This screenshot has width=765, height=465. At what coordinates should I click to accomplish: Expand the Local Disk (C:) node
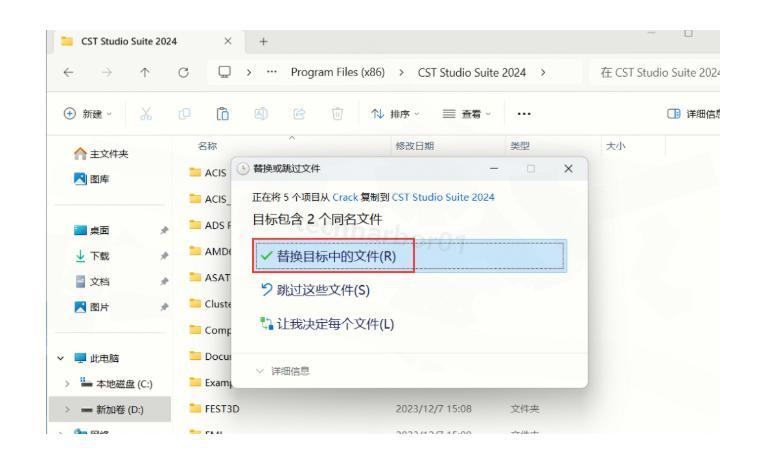click(67, 384)
